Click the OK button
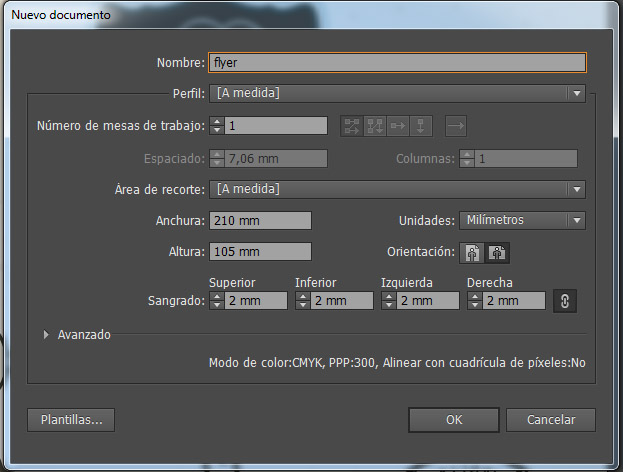The height and width of the screenshot is (472, 623). tap(453, 420)
